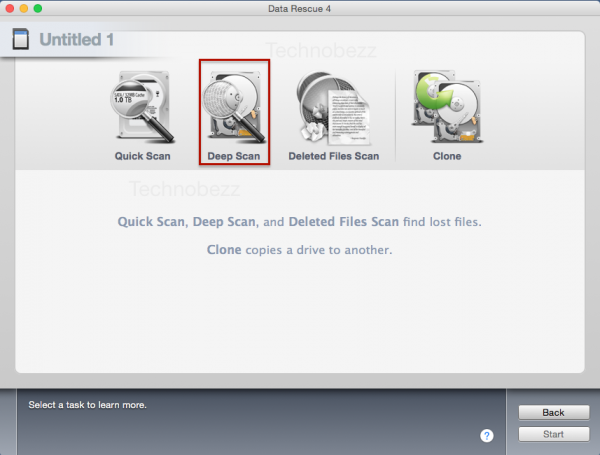Image resolution: width=600 pixels, height=455 pixels.
Task: Click the Data Rescue 4 title bar
Action: click(300, 8)
